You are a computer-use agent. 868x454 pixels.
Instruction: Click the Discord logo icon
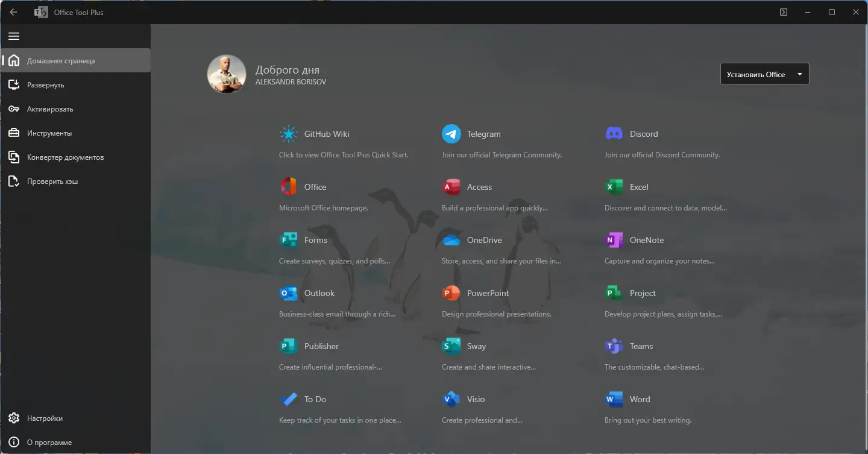pyautogui.click(x=614, y=134)
